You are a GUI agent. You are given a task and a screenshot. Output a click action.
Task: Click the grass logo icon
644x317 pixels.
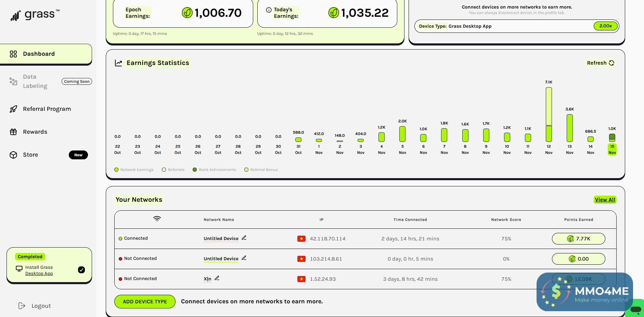15,15
